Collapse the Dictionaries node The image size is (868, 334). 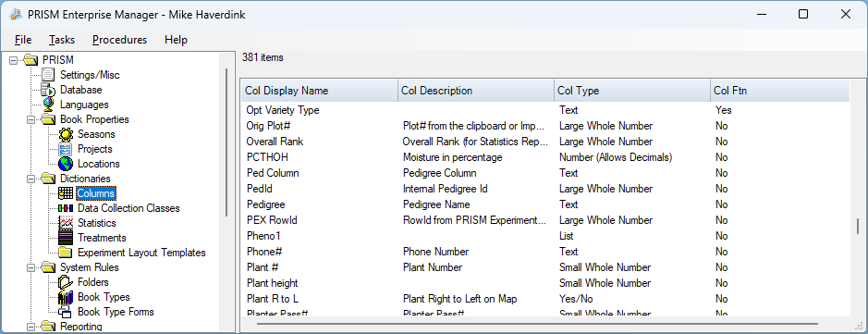point(31,179)
